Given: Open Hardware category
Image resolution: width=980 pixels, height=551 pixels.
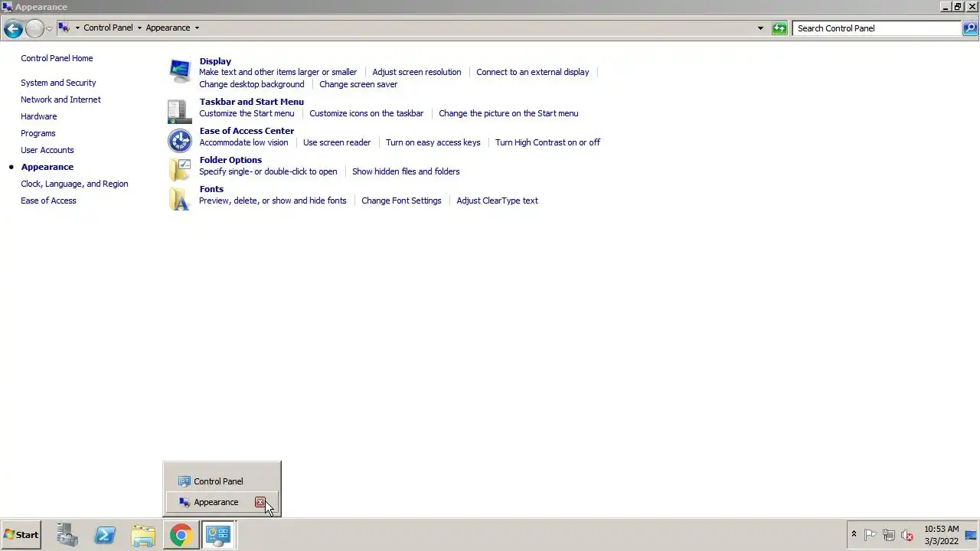Looking at the screenshot, I should (x=38, y=116).
